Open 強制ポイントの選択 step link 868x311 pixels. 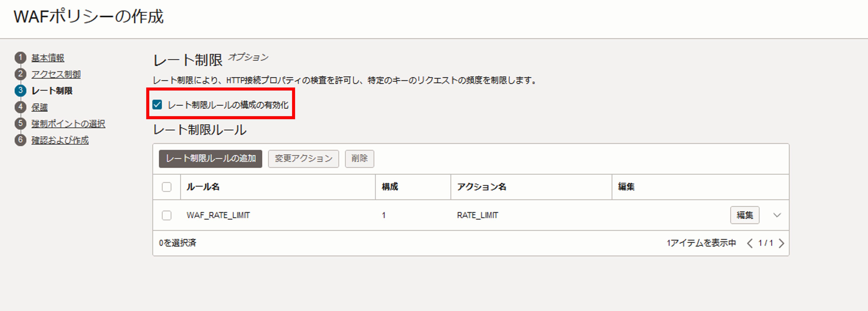pyautogui.click(x=68, y=124)
